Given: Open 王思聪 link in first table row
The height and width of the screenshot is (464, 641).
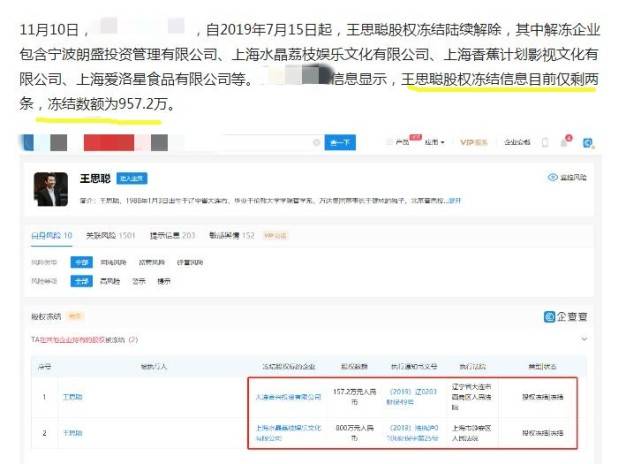Looking at the screenshot, I should (73, 397).
